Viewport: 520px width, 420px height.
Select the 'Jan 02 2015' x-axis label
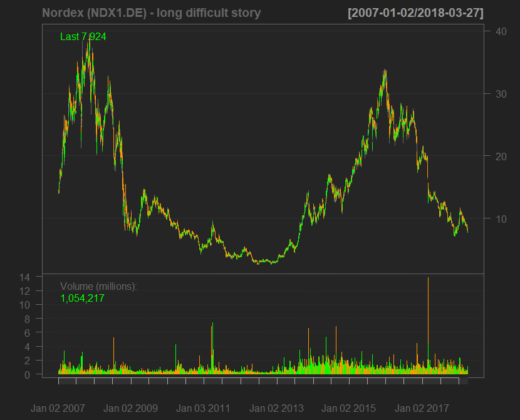(349, 408)
